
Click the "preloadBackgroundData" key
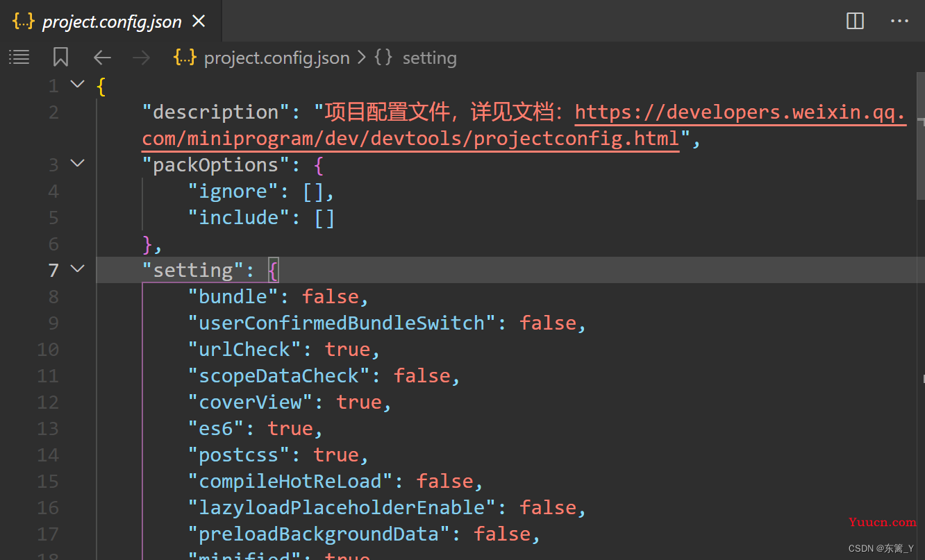(319, 534)
